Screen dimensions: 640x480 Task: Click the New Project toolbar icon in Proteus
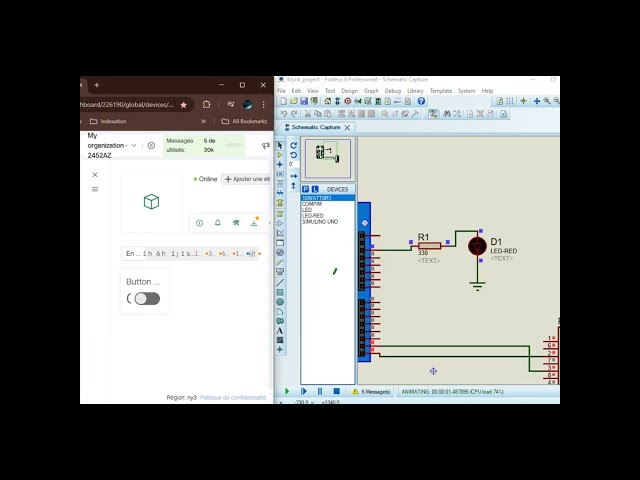(x=284, y=101)
